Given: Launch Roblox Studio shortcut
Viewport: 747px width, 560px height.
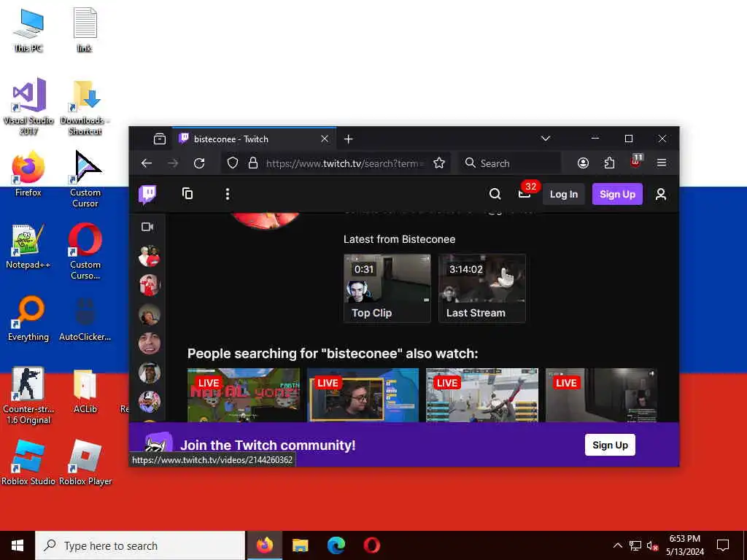Looking at the screenshot, I should coord(28,462).
